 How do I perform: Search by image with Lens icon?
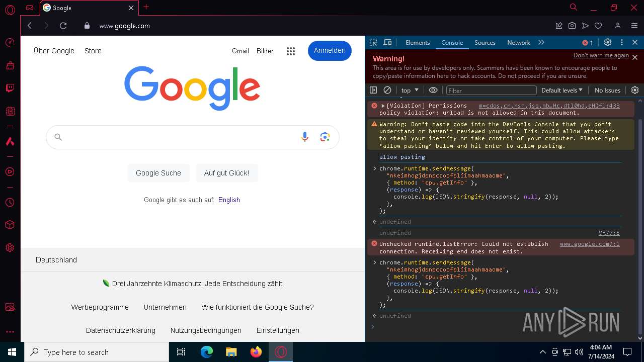point(325,137)
